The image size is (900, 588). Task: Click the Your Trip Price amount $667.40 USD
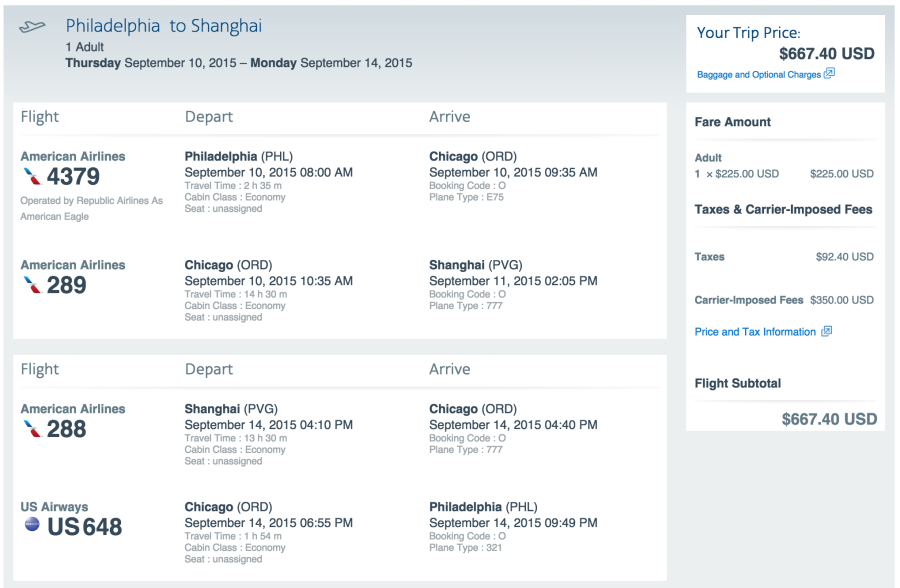[827, 54]
